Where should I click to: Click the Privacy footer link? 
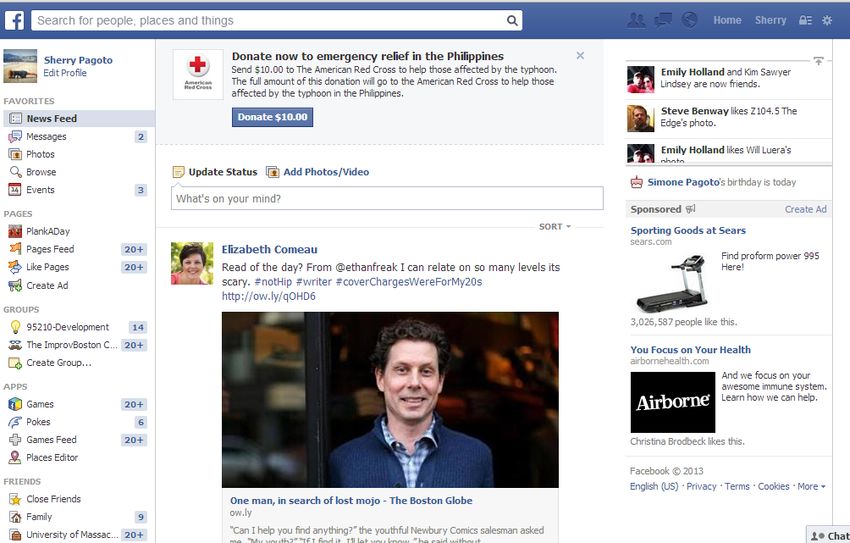[x=701, y=487]
